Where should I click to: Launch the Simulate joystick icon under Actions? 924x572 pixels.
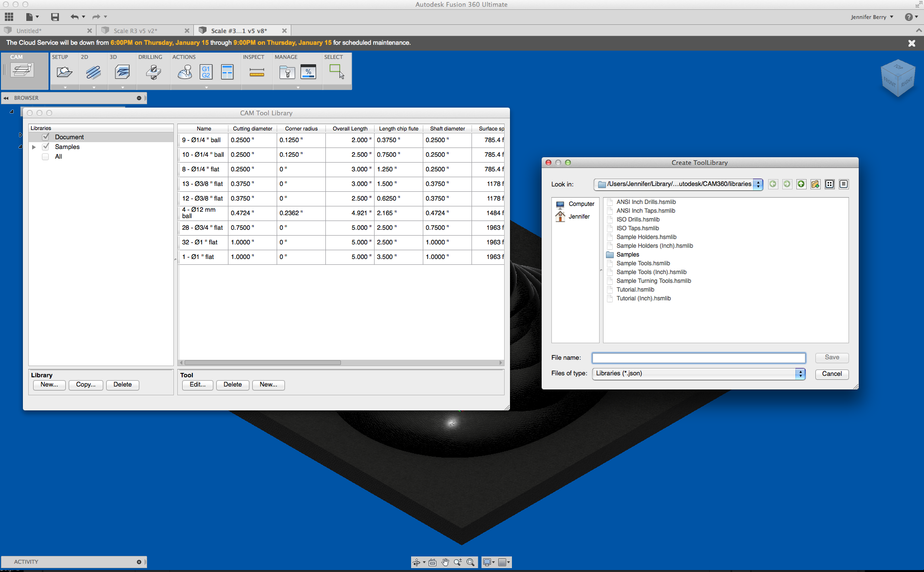[x=184, y=72]
